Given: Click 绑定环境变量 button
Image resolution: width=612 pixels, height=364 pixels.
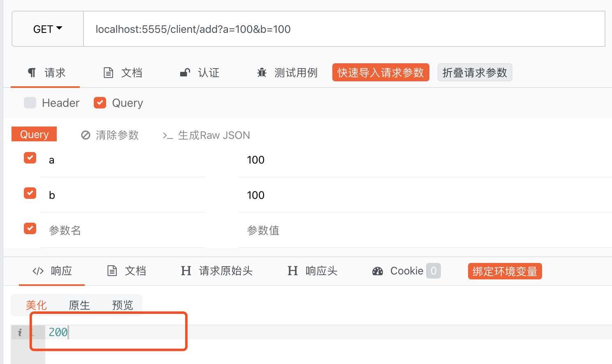Looking at the screenshot, I should pyautogui.click(x=505, y=272).
